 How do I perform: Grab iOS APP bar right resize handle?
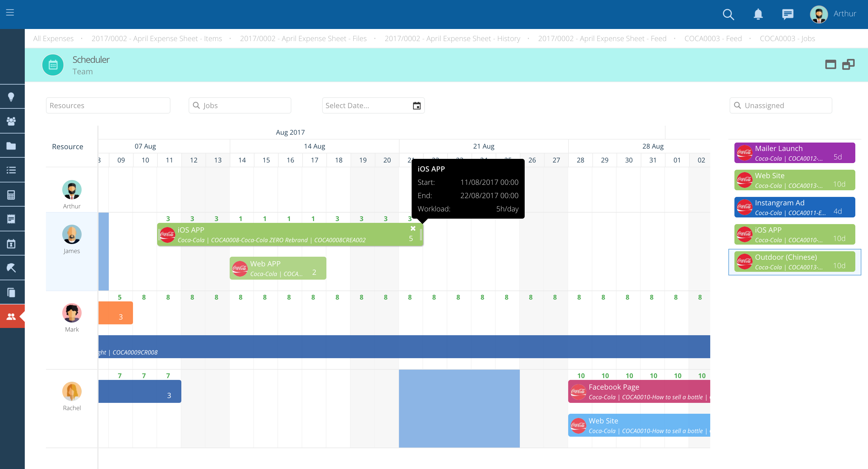[x=421, y=234]
